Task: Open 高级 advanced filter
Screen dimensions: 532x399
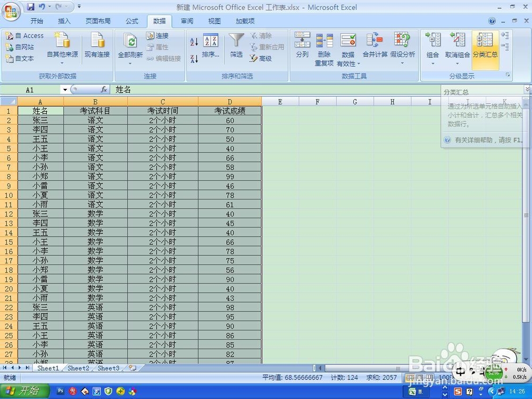Action: [261, 59]
